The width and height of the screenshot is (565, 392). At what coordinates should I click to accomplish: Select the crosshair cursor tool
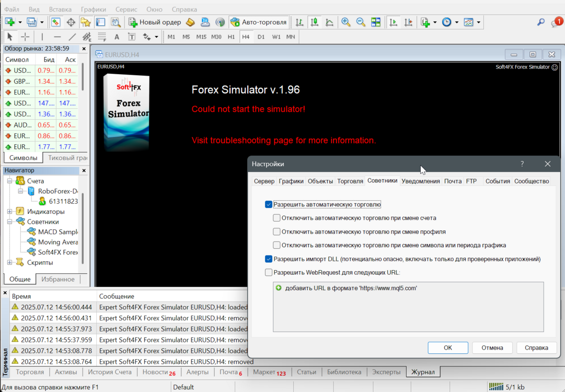click(25, 37)
